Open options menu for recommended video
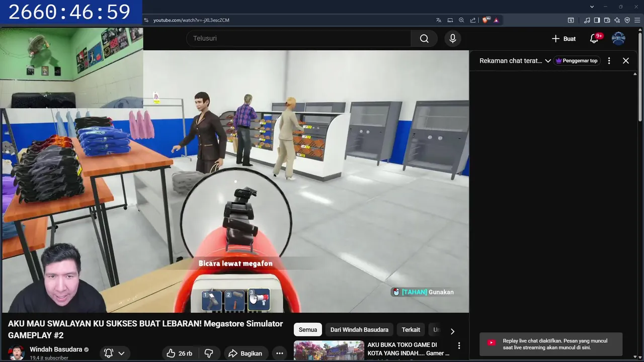The width and height of the screenshot is (644, 362). click(459, 346)
